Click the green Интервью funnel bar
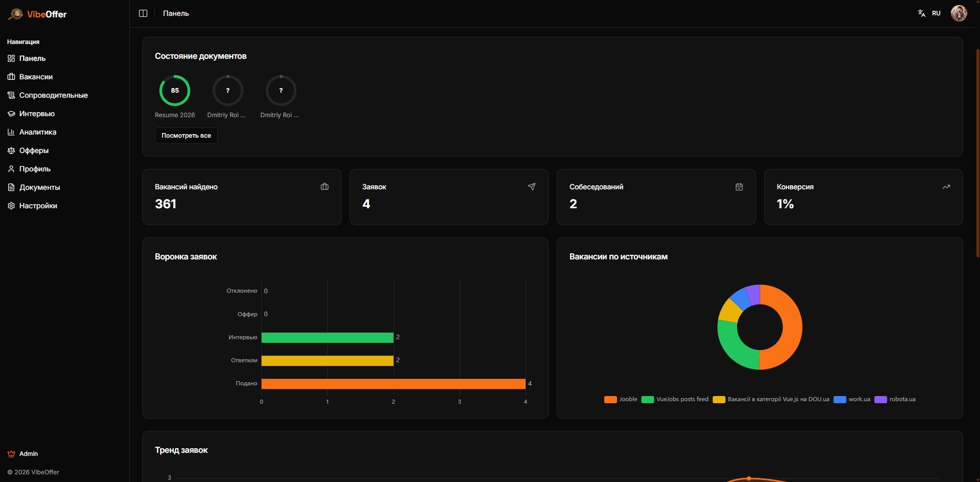 click(x=327, y=338)
